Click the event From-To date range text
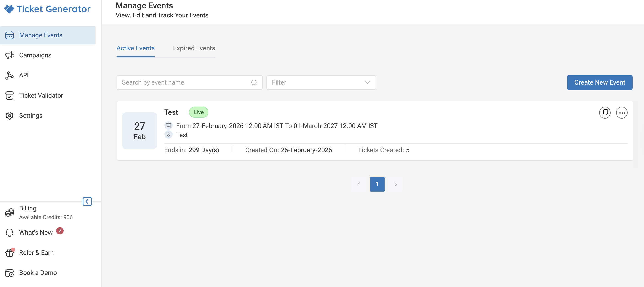The width and height of the screenshot is (644, 287). (277, 125)
